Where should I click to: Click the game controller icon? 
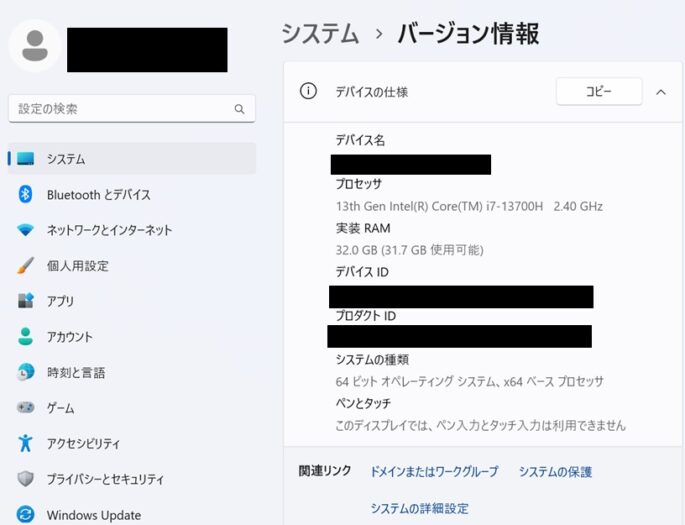point(25,408)
